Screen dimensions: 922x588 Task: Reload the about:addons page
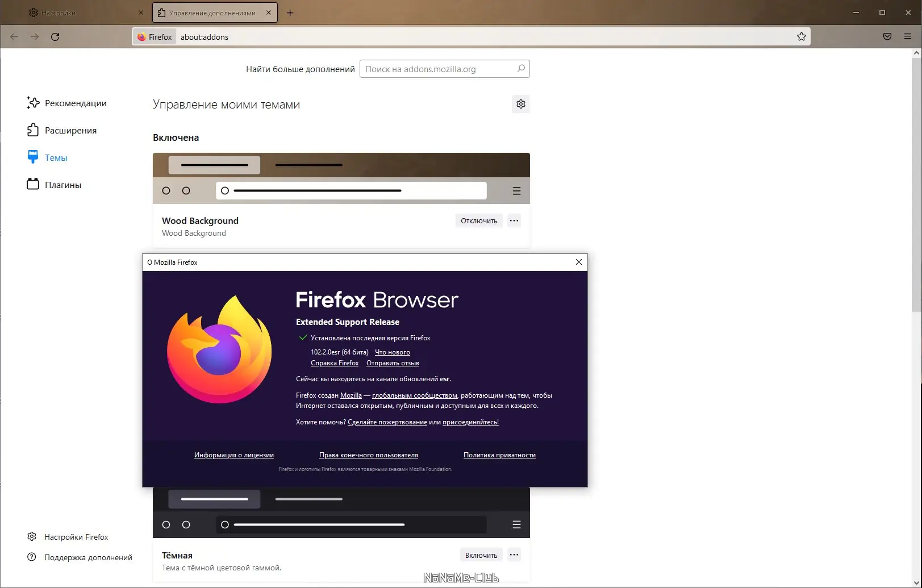click(x=55, y=37)
